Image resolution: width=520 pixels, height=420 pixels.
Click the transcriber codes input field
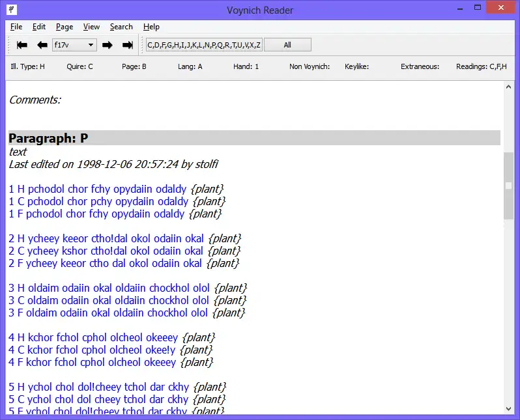[204, 45]
